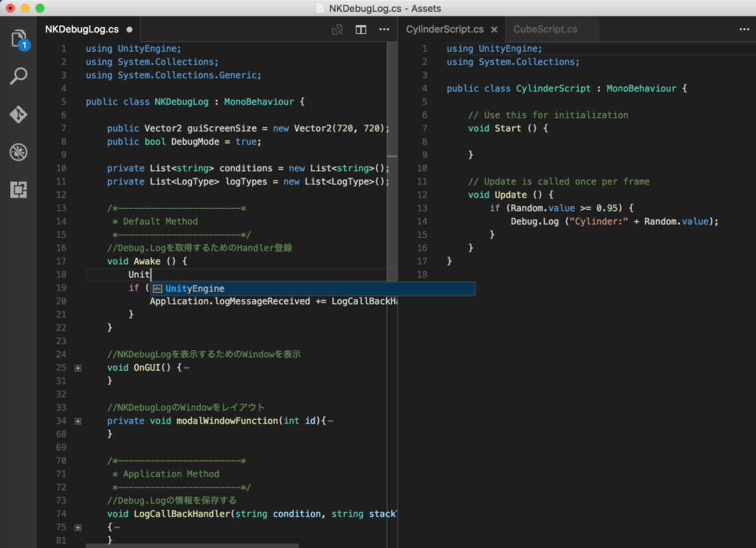Expand the folded OnGUI method at line 25
The width and height of the screenshot is (756, 548).
pyautogui.click(x=78, y=368)
